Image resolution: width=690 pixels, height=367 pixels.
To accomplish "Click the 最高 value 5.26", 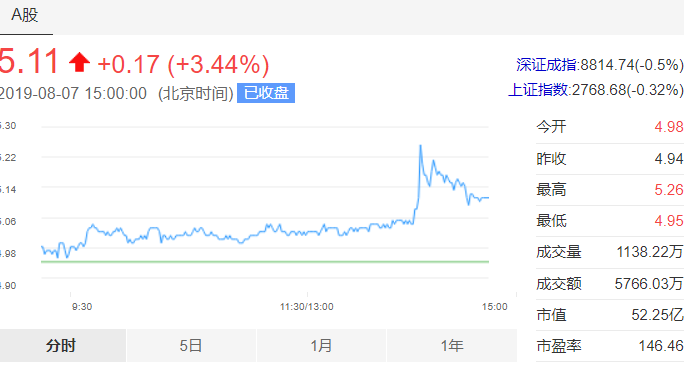I will click(x=669, y=190).
